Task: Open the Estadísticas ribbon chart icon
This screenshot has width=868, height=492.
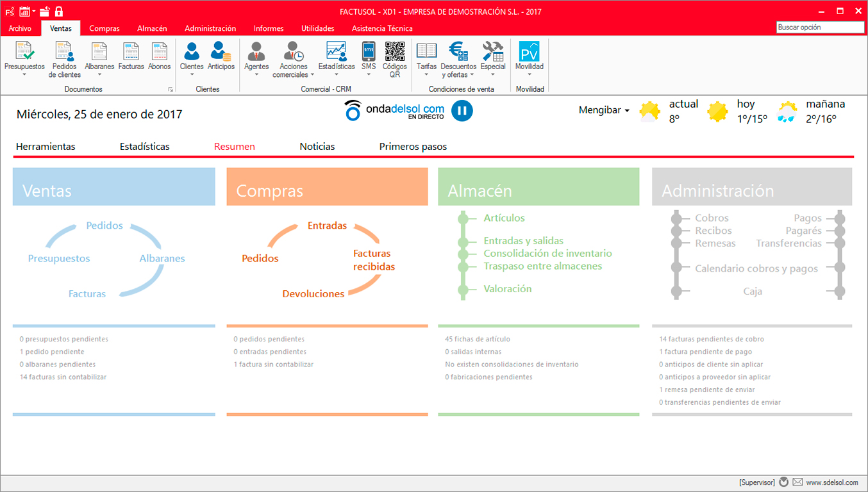Action: (336, 51)
